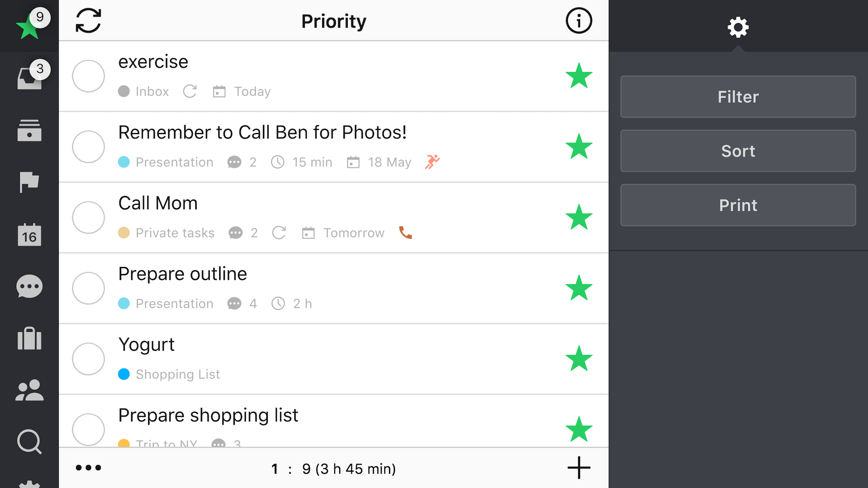The height and width of the screenshot is (488, 868).
Task: Click the Print button on right panel
Action: (738, 205)
